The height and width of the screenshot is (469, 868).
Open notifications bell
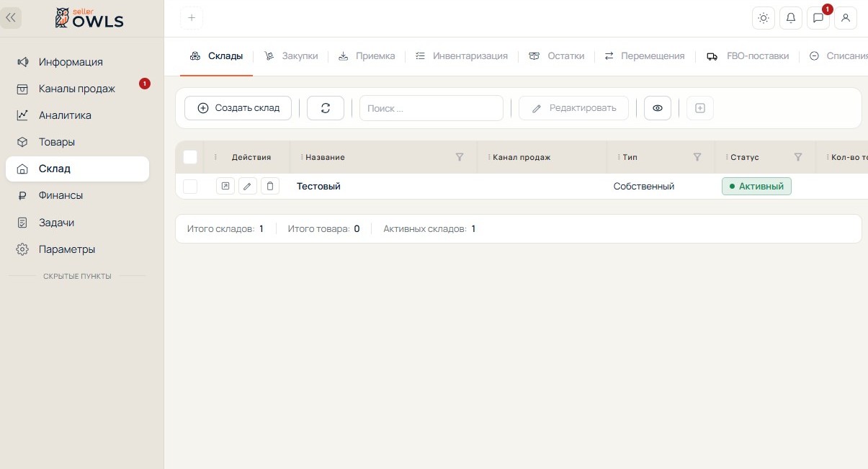click(791, 18)
